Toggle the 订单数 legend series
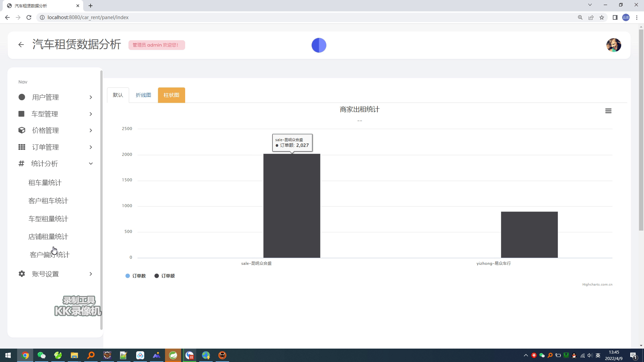Screen dimensions: 644x362 (x=136, y=276)
